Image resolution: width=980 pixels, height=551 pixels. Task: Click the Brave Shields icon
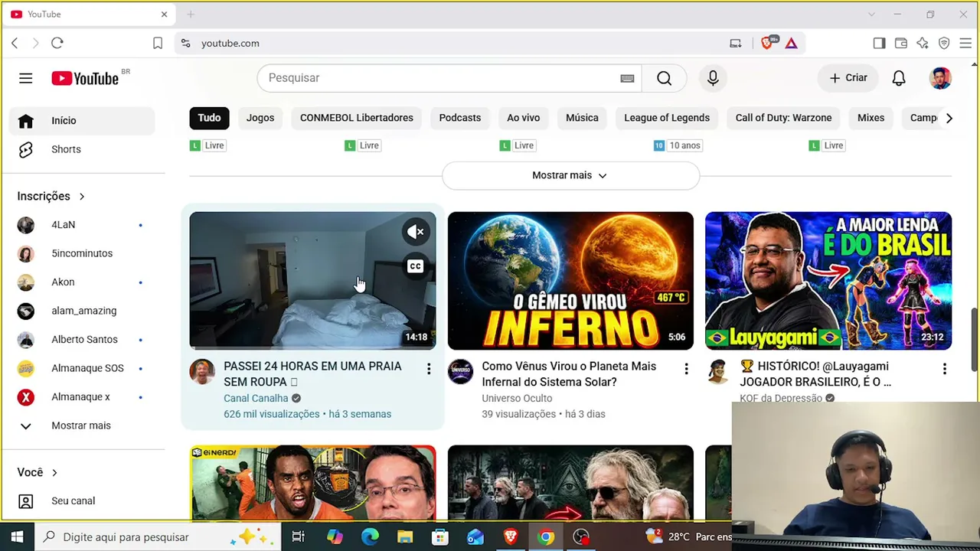click(767, 43)
